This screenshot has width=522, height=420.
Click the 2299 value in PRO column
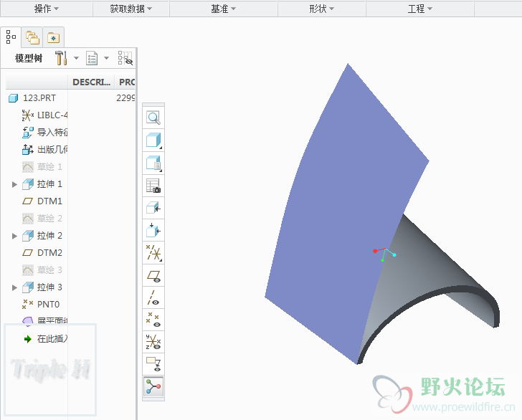click(x=125, y=98)
